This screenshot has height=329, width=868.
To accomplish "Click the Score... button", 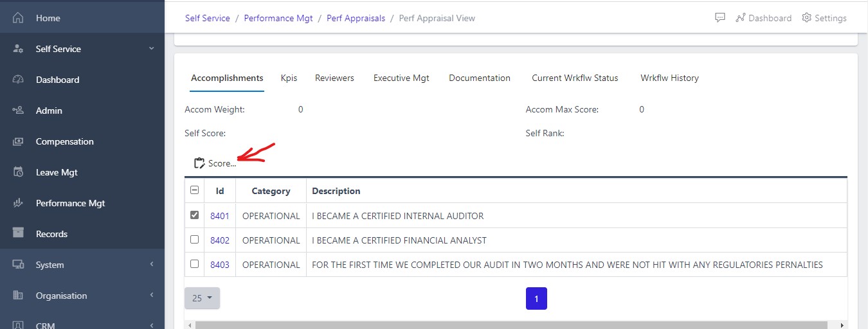I will pyautogui.click(x=215, y=163).
